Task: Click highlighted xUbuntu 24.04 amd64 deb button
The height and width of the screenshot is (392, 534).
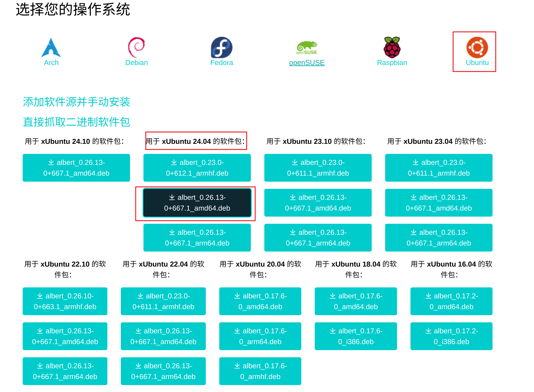Action: [x=197, y=203]
